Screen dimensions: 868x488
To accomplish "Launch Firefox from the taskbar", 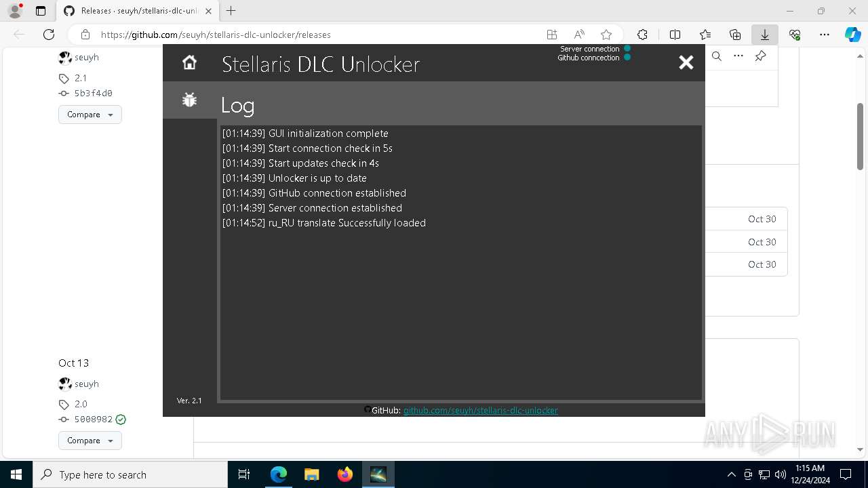I will pos(345,474).
